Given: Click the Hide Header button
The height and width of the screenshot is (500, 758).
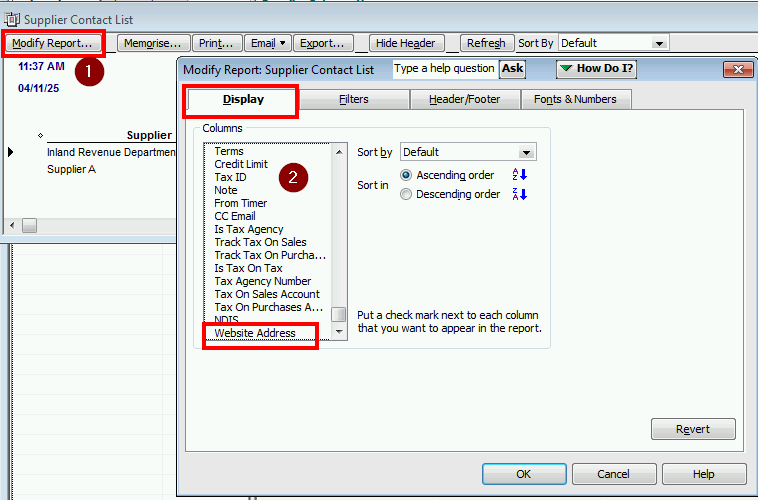Looking at the screenshot, I should [x=406, y=43].
